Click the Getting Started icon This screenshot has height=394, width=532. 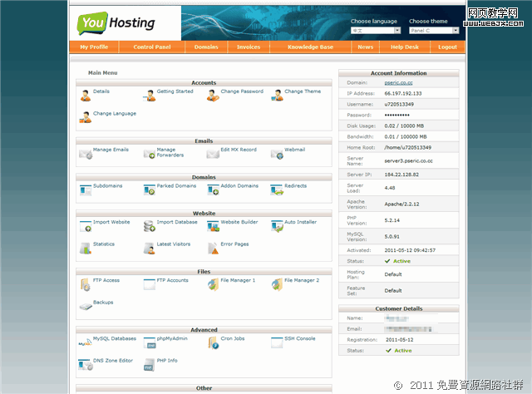click(x=150, y=96)
